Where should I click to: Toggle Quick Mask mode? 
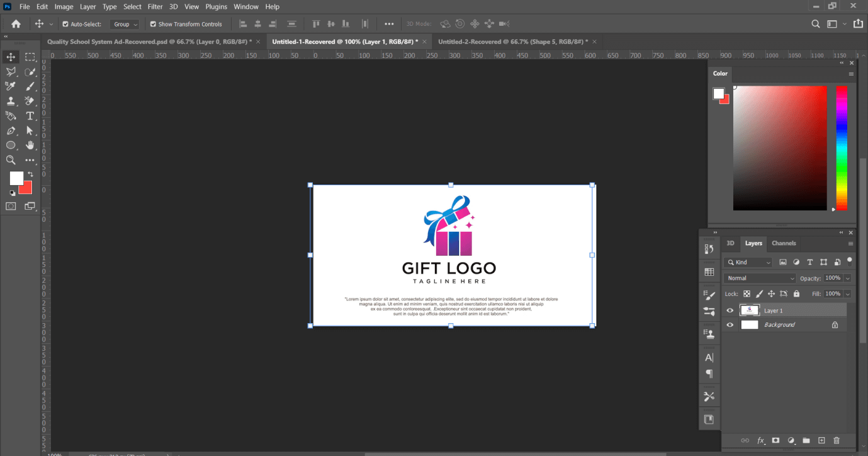tap(11, 206)
